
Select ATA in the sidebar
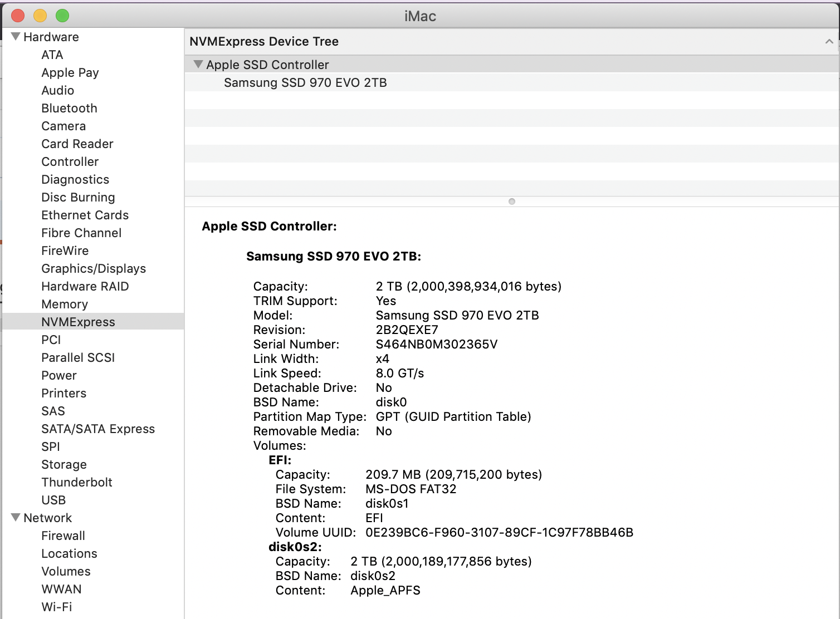coord(52,55)
